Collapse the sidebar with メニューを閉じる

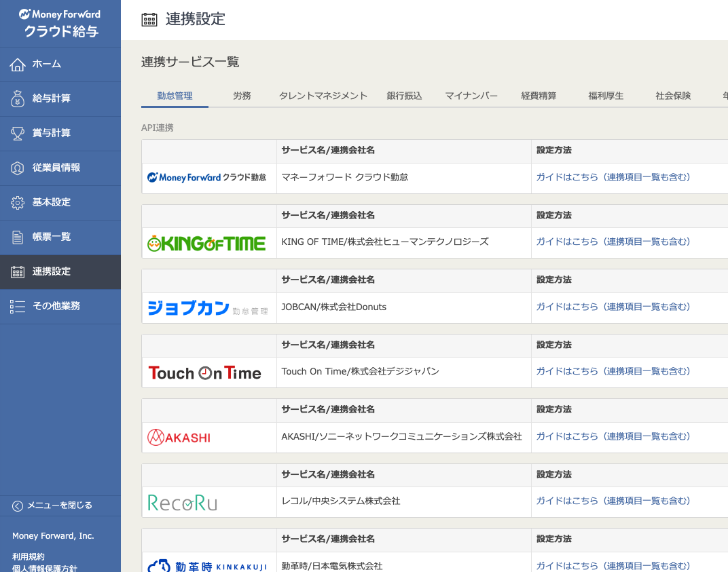point(60,506)
